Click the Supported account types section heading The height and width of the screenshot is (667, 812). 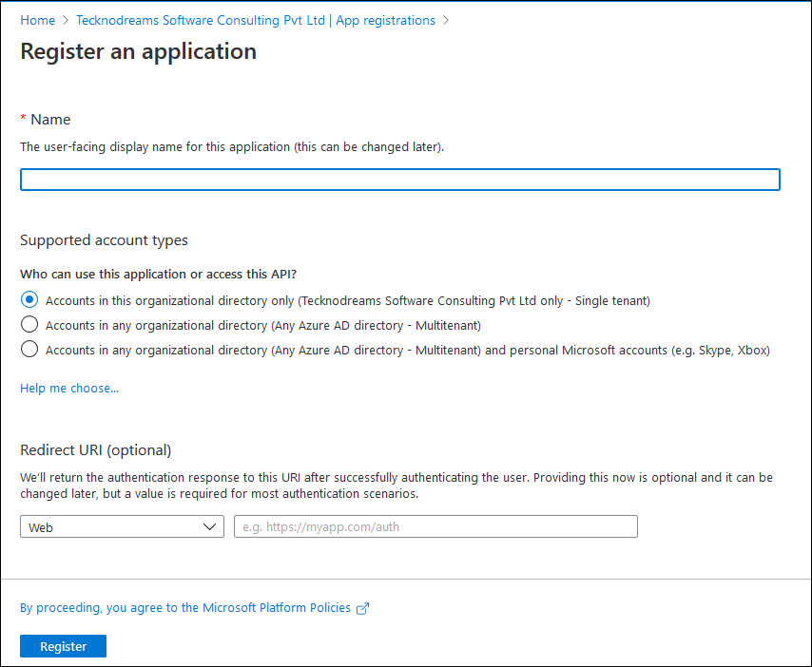(x=104, y=240)
